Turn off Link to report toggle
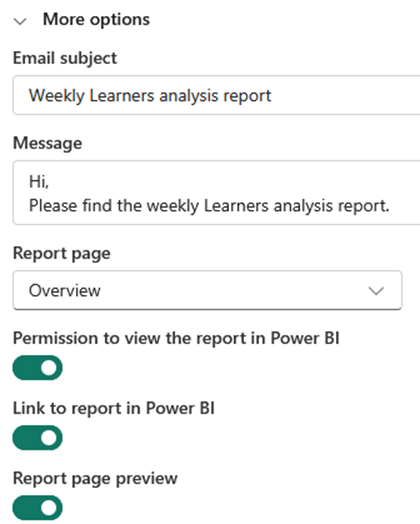Screen dimensions: 420x524 (37, 438)
